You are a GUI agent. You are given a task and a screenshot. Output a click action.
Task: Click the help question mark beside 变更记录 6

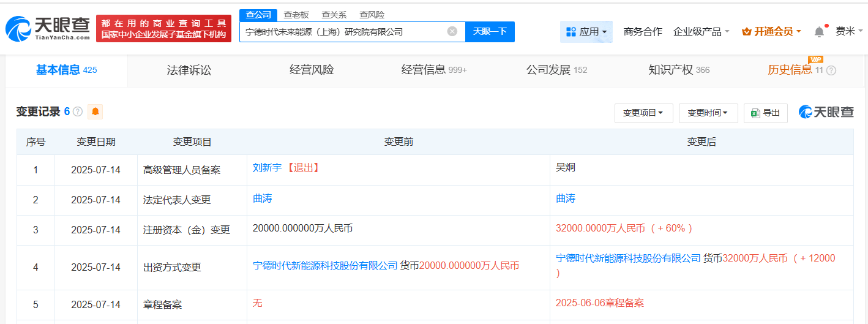[x=78, y=111]
